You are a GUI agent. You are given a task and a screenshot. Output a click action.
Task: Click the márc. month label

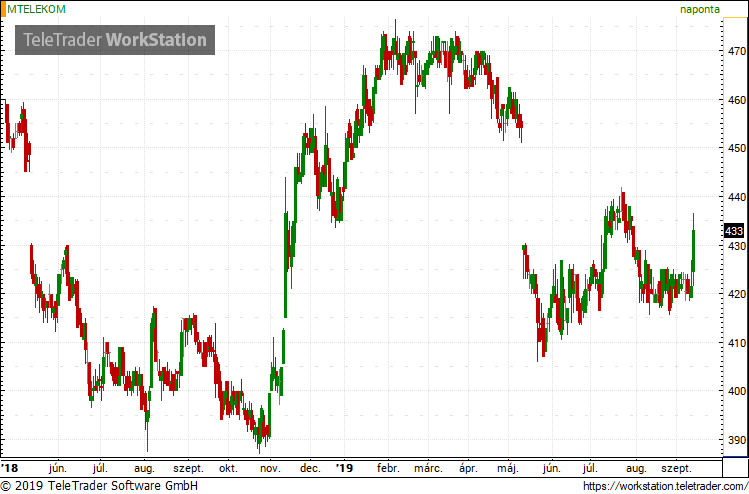click(428, 468)
